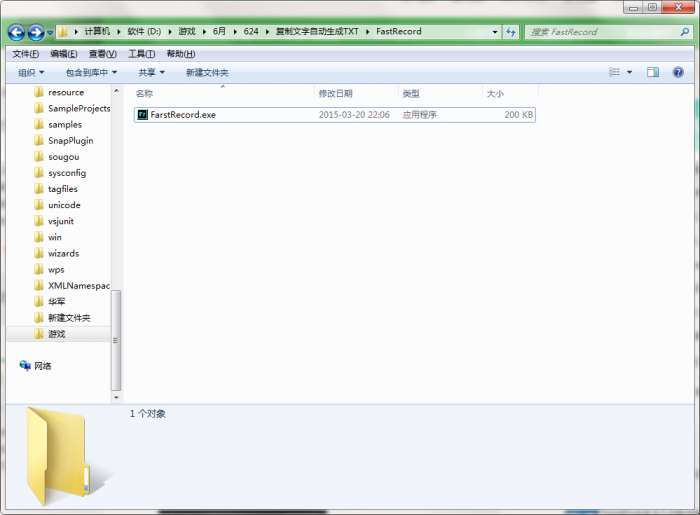
Task: Select the samples folder in the tree
Action: pyautogui.click(x=65, y=125)
